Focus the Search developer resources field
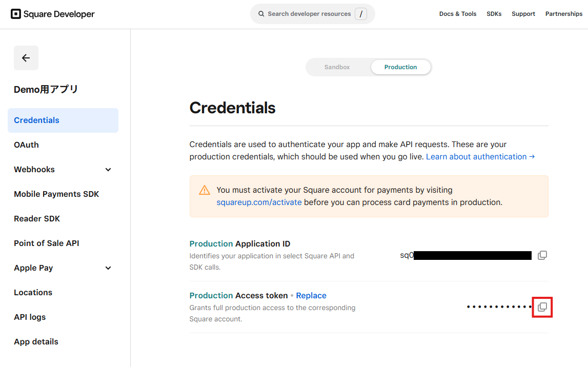This screenshot has height=367, width=588. pos(309,14)
